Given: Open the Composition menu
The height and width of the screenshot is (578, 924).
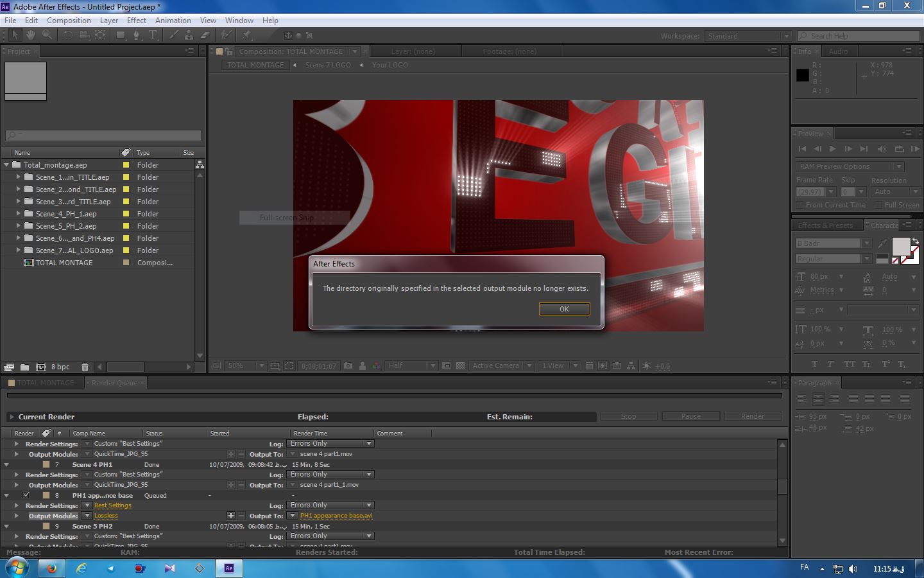Looking at the screenshot, I should tap(69, 21).
